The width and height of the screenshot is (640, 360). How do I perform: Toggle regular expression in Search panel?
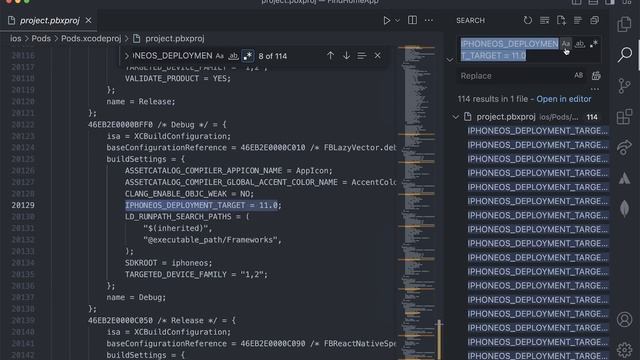coord(593,44)
